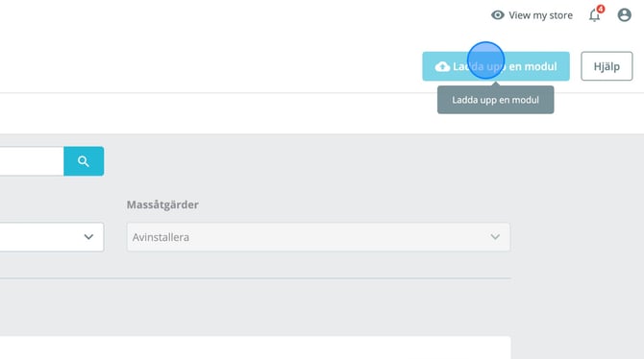Click the magnifier search button

pyautogui.click(x=84, y=161)
